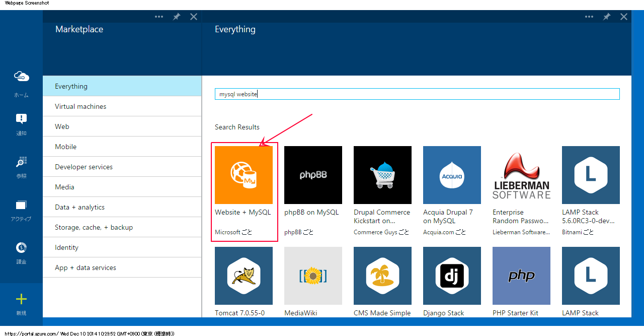This screenshot has width=644, height=336.
Task: Pin the Everything blade
Action: coord(607,17)
